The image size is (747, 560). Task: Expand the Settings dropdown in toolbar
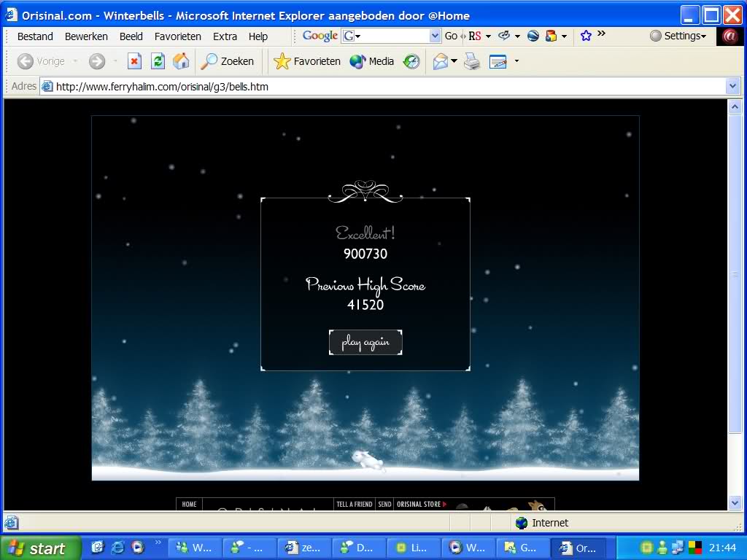(x=678, y=36)
